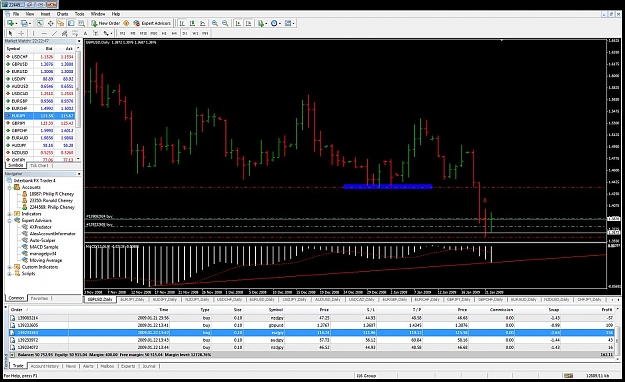
Task: Close the Market Watch panel
Action: [79, 41]
